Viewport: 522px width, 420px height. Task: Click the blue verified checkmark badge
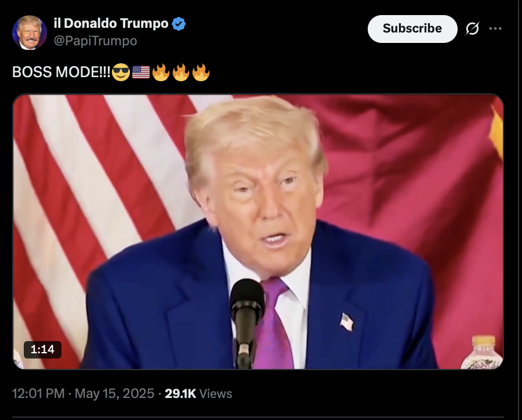[179, 24]
